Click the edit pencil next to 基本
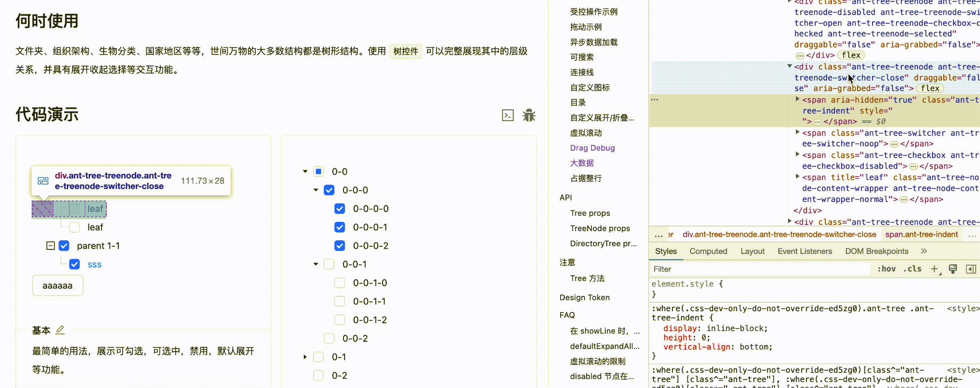The width and height of the screenshot is (980, 388). coord(60,330)
